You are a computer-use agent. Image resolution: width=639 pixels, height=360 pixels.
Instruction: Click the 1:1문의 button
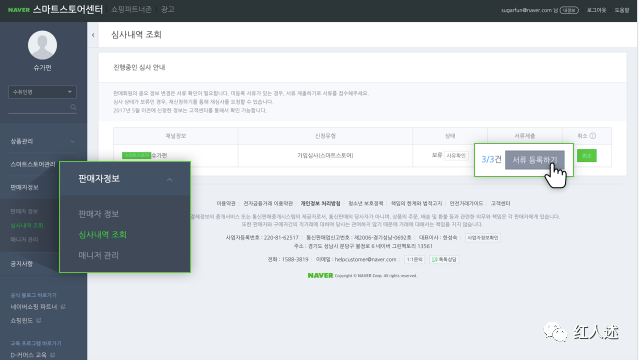point(414,259)
